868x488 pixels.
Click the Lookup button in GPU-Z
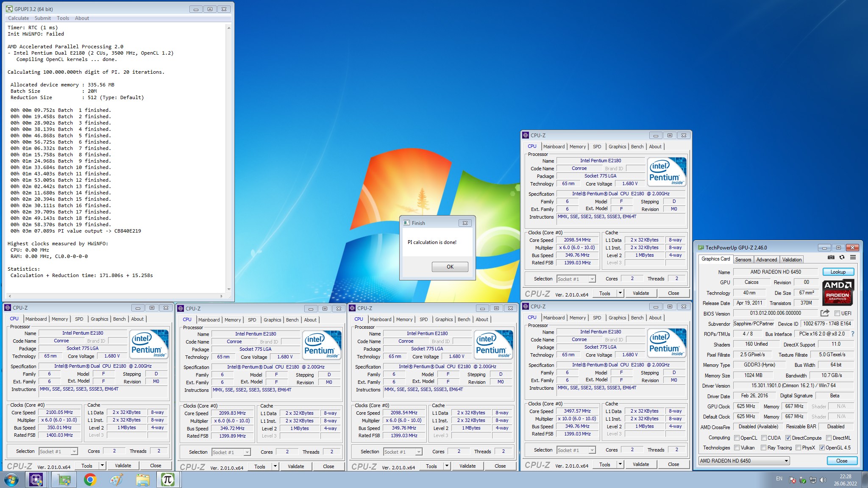(838, 272)
